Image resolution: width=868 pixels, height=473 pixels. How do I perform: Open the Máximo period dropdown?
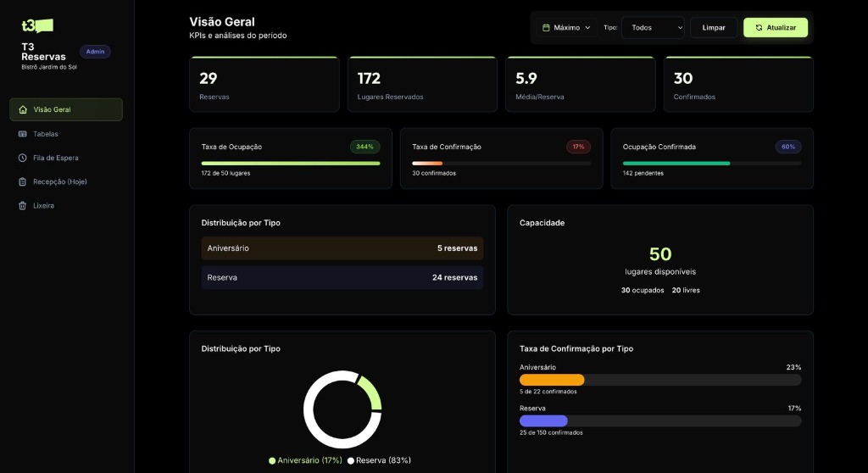pos(566,28)
